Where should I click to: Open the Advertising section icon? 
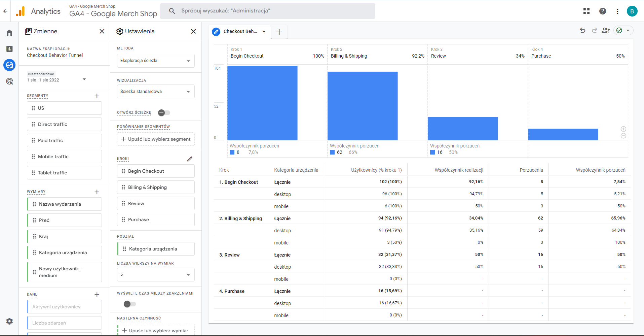coord(9,81)
